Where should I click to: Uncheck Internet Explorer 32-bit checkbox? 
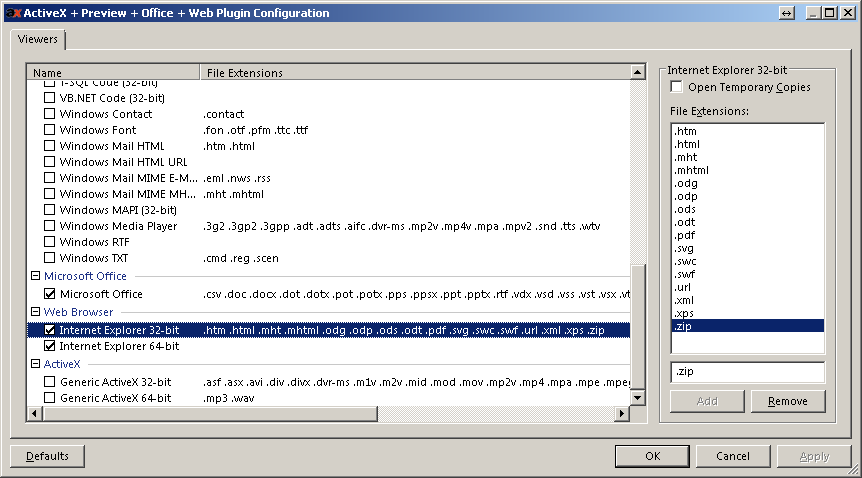[x=49, y=330]
